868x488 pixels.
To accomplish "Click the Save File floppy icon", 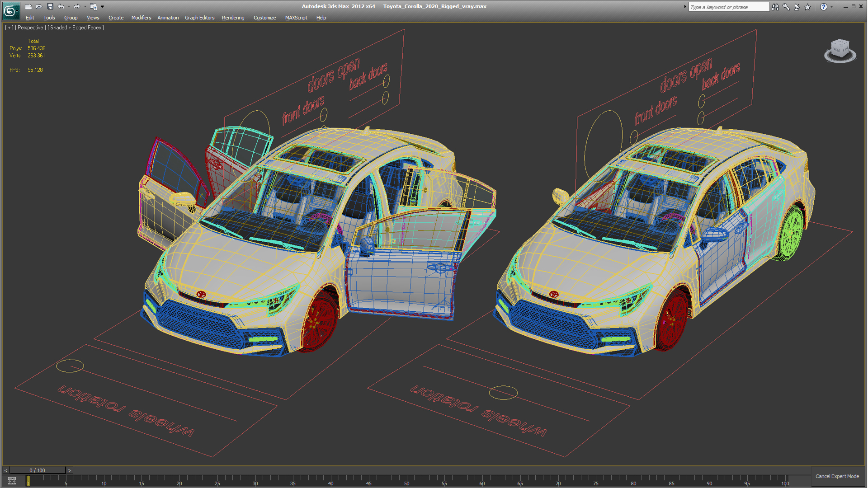I will click(x=50, y=7).
